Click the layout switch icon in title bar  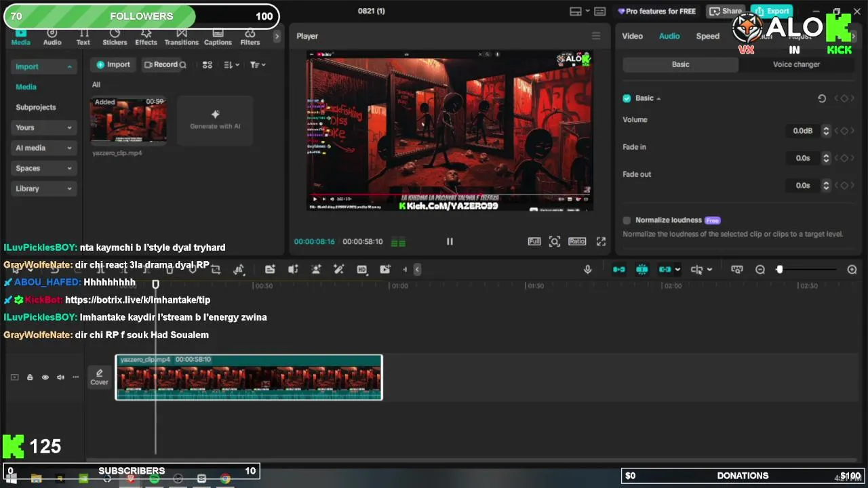click(576, 11)
